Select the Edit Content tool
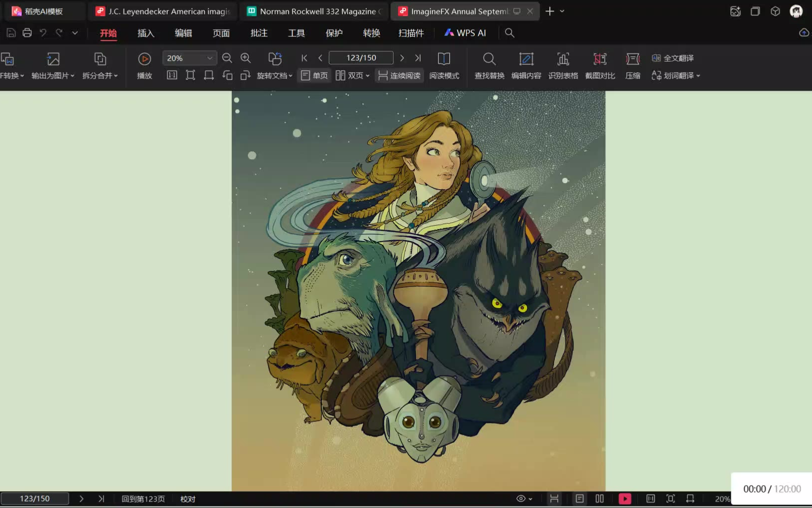Viewport: 812px width, 508px height. (526, 65)
